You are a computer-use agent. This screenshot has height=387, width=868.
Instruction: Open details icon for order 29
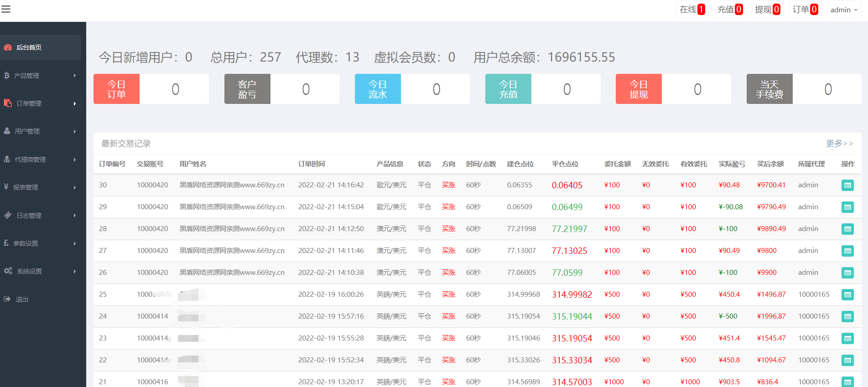tap(847, 207)
